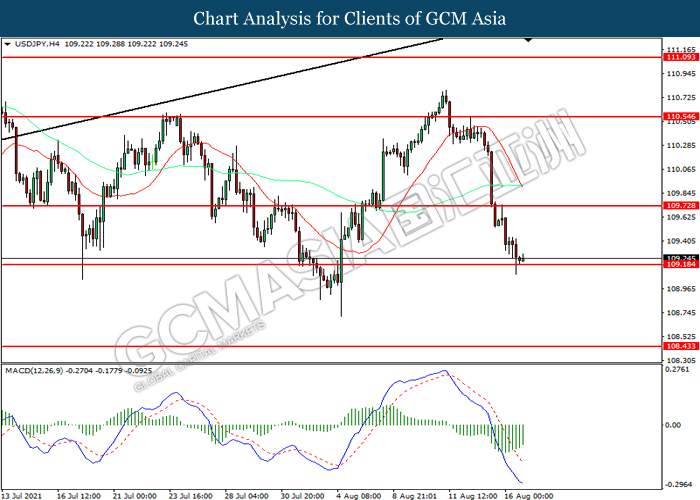
Task: Click the current price 109.245 label
Action: click(680, 258)
